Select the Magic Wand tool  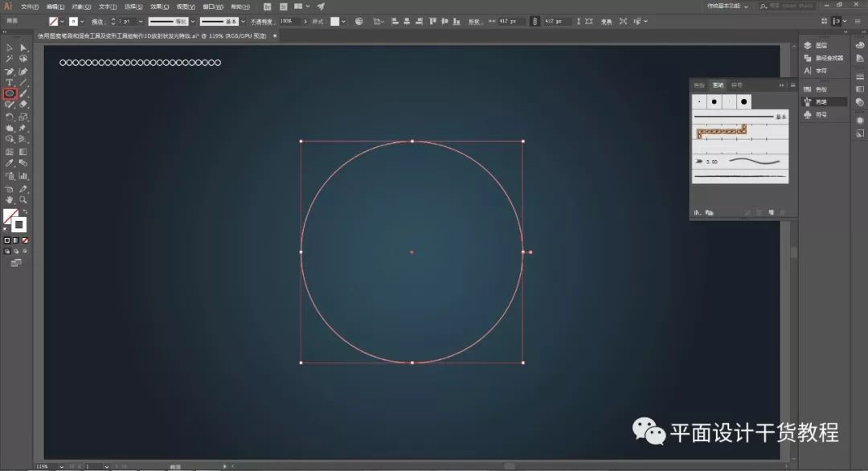tap(10, 59)
